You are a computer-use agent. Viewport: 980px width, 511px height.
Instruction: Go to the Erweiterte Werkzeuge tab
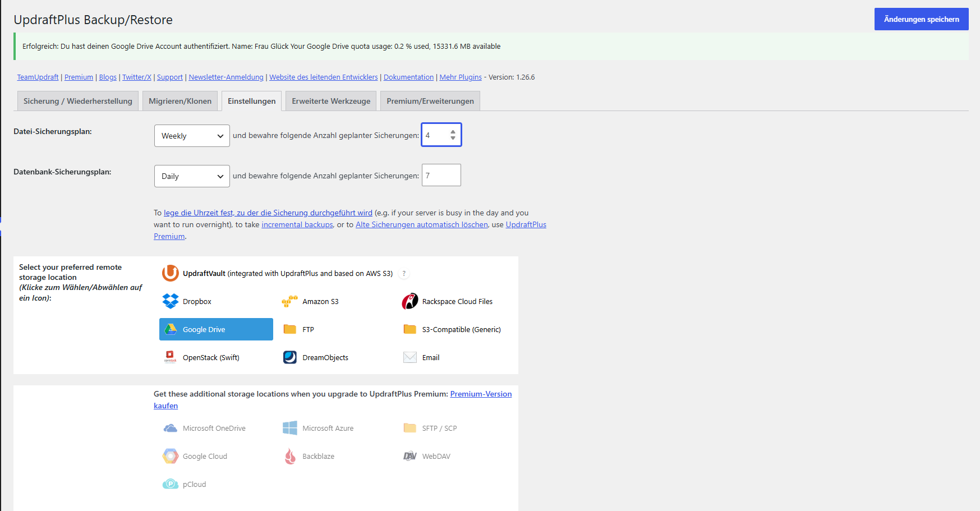click(x=331, y=101)
